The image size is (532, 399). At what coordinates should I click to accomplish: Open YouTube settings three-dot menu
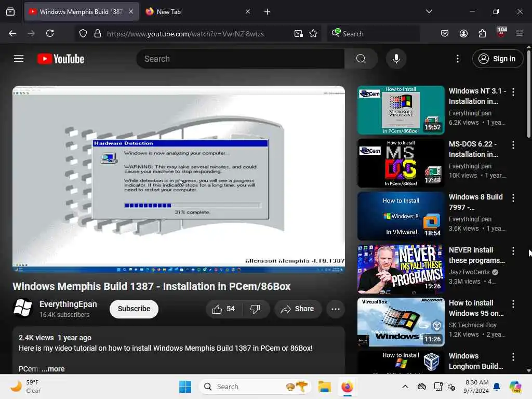[457, 59]
